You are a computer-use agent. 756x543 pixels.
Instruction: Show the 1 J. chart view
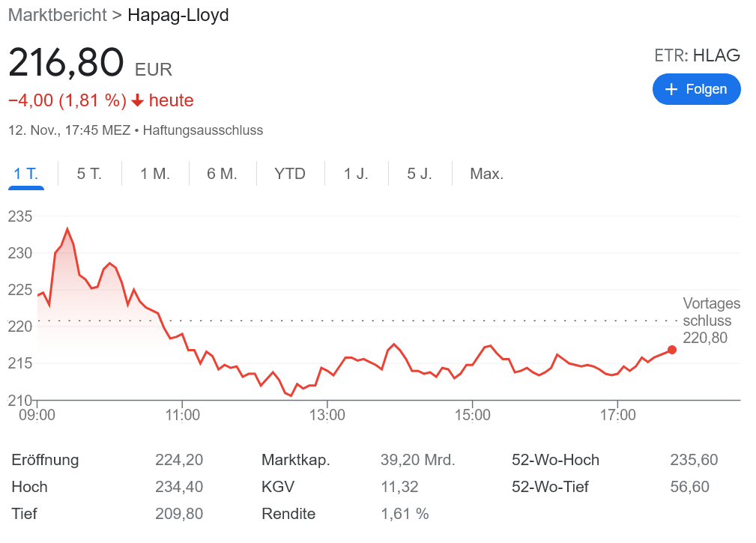(x=356, y=174)
